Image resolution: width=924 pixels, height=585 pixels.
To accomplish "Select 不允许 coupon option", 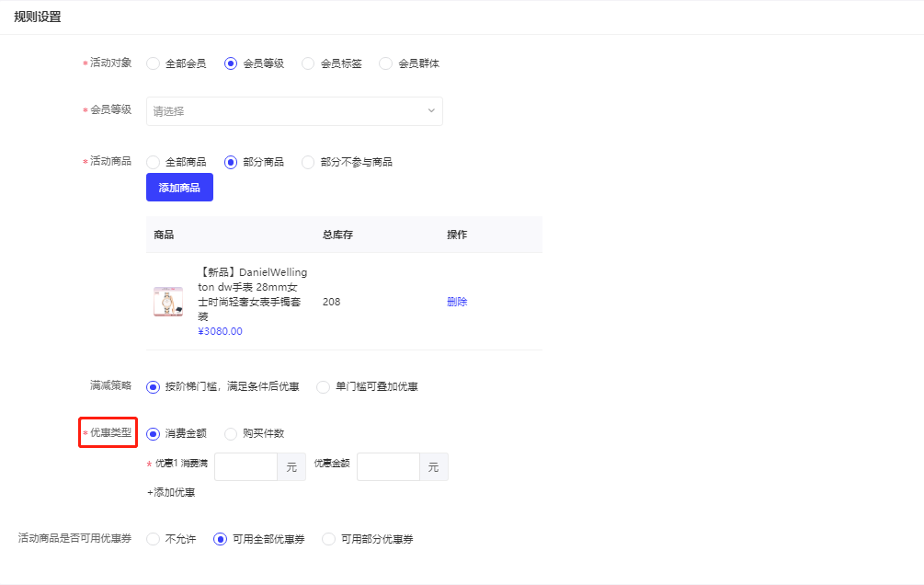I will point(154,539).
